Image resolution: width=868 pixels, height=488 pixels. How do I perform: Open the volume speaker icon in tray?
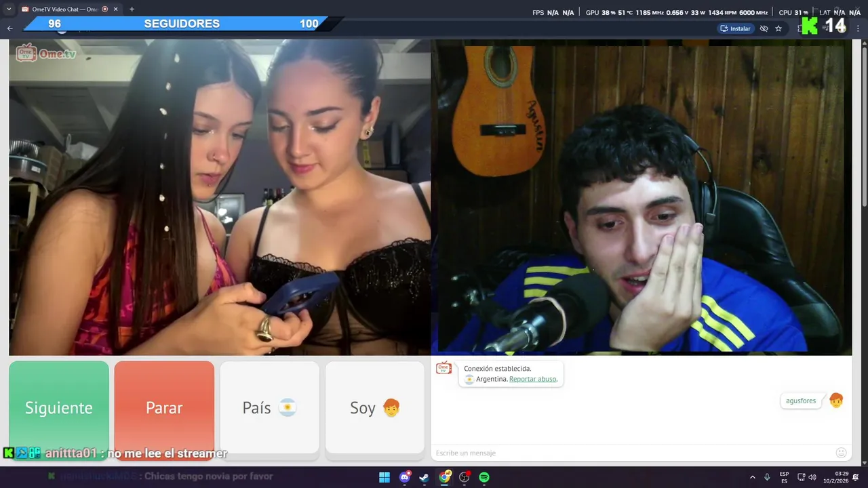[x=812, y=477]
